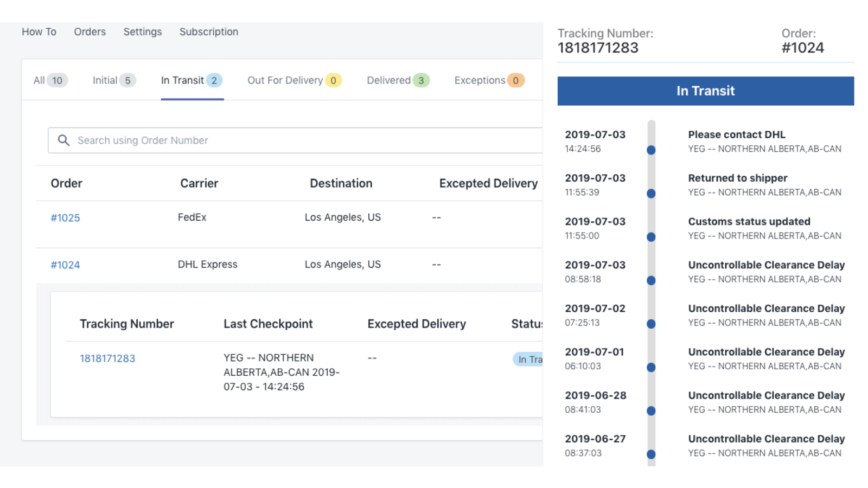Click the All tab count badge 10
The width and height of the screenshot is (868, 488).
(x=57, y=80)
